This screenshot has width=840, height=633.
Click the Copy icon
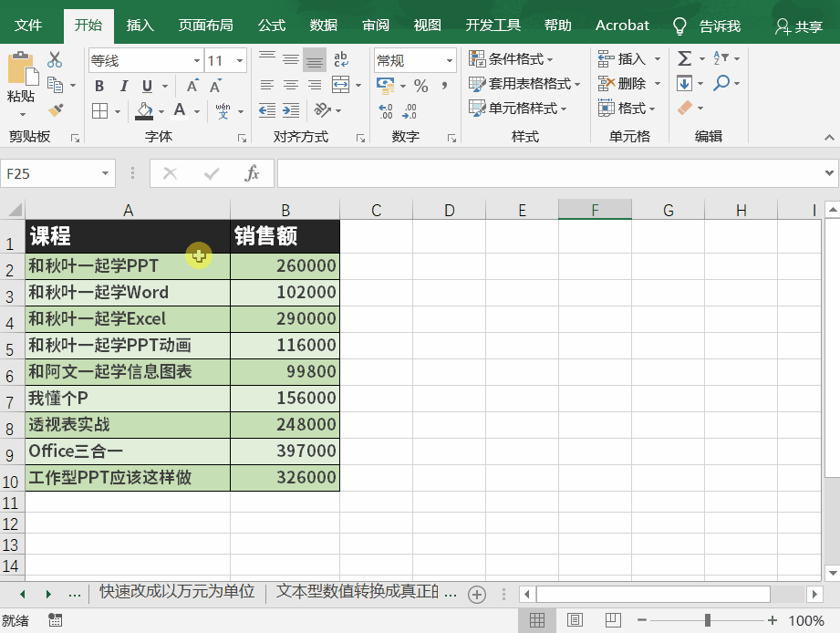point(55,85)
